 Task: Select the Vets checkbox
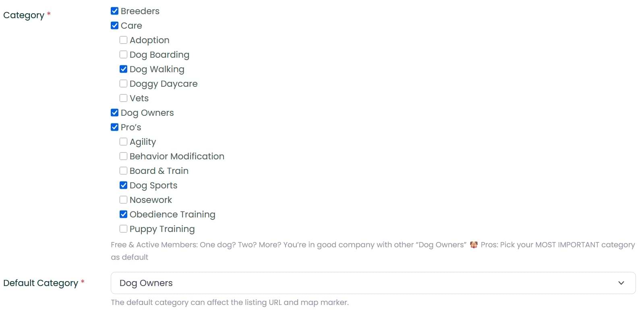click(x=124, y=98)
